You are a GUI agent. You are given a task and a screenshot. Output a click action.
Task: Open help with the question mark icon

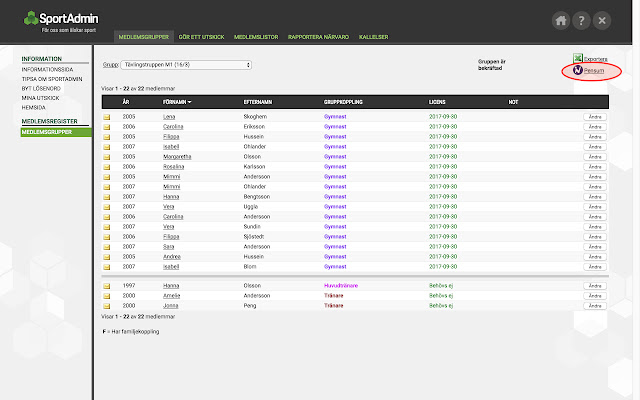(581, 20)
